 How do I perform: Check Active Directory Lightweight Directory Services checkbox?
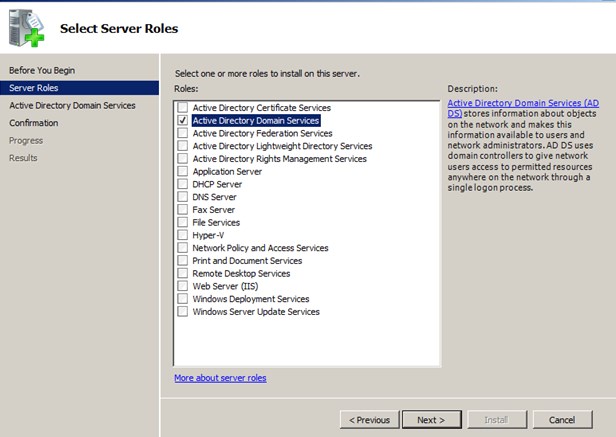[x=182, y=146]
